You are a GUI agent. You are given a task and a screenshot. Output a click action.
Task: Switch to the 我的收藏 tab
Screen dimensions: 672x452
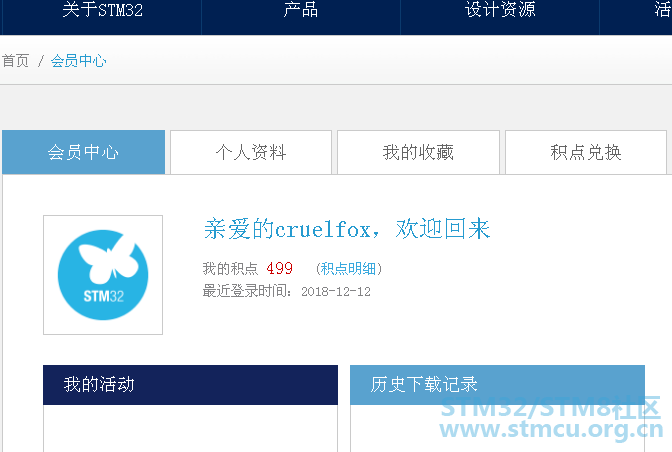coord(418,152)
